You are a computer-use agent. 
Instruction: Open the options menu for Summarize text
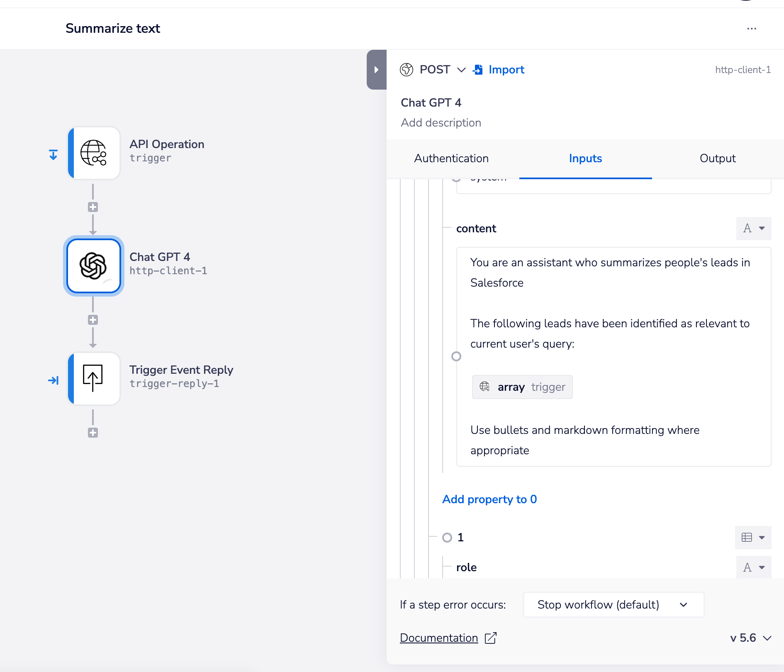pyautogui.click(x=752, y=28)
